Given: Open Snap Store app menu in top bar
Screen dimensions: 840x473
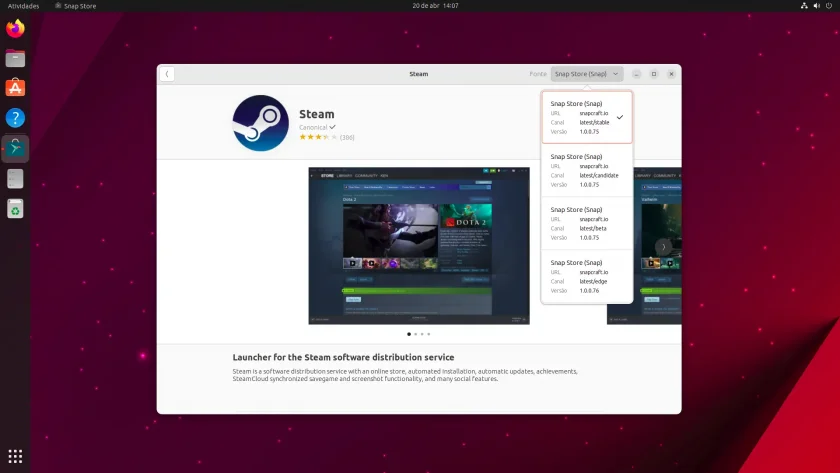Looking at the screenshot, I should [x=76, y=6].
